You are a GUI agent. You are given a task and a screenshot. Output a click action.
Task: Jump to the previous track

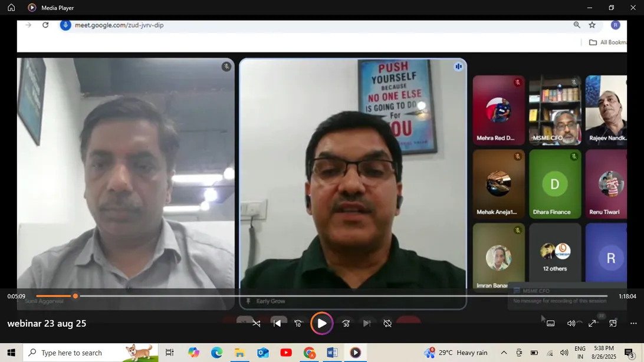point(277,324)
